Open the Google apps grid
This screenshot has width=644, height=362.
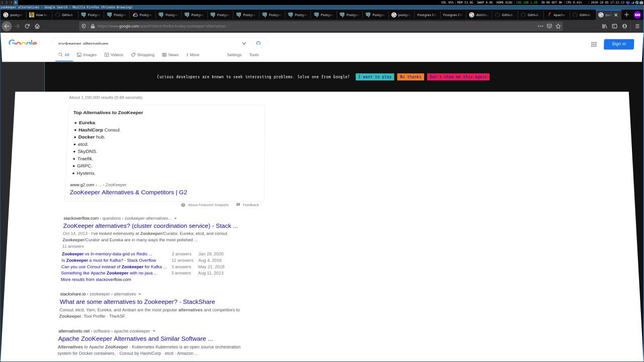click(594, 44)
